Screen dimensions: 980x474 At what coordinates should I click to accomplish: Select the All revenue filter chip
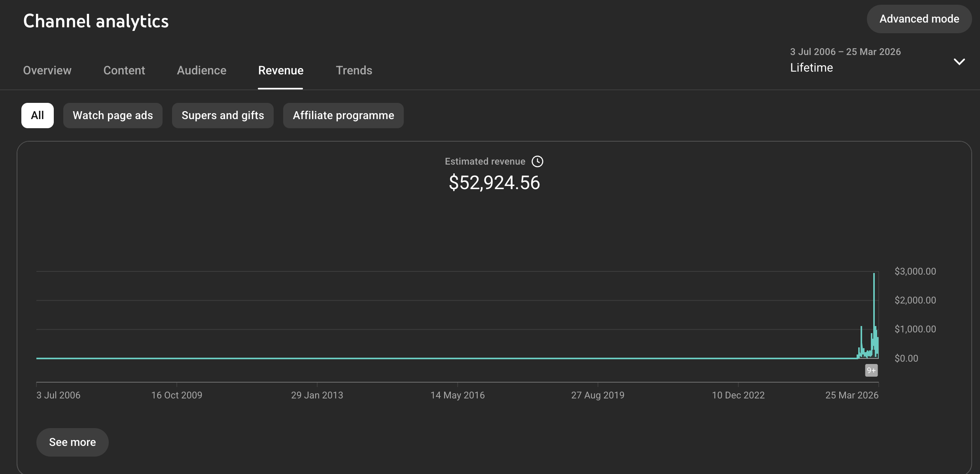(x=38, y=116)
